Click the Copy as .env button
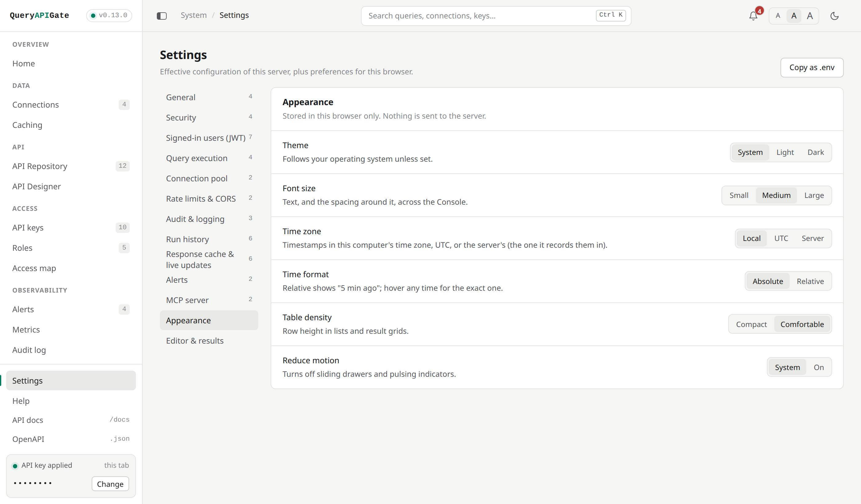Screen dimensions: 861x504 tap(812, 68)
